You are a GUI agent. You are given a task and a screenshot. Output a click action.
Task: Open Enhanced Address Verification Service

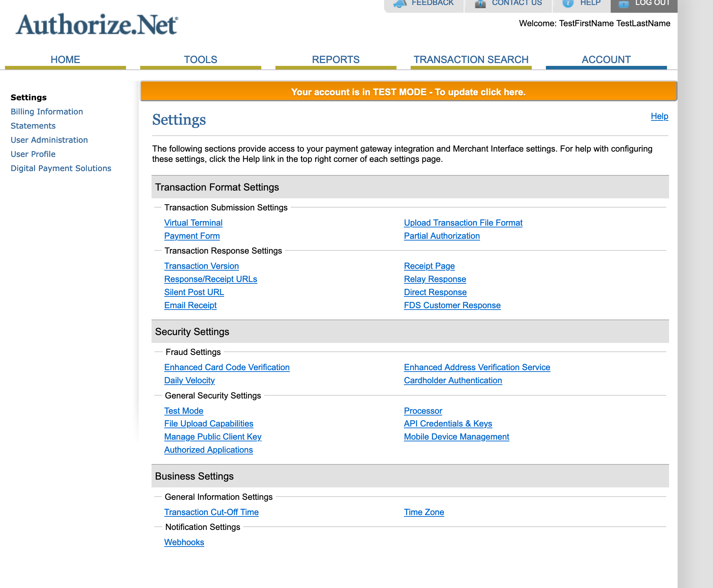tap(477, 367)
